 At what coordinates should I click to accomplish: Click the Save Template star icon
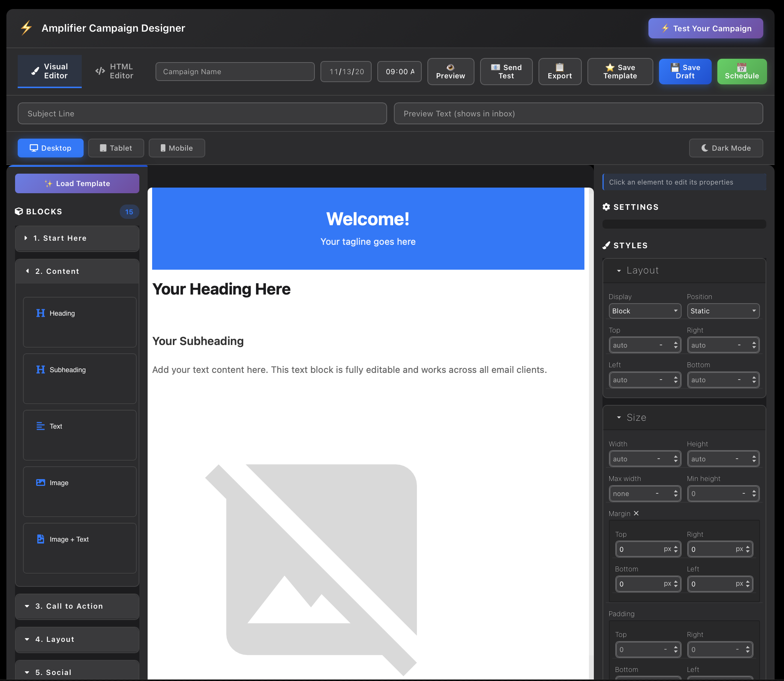pos(610,67)
